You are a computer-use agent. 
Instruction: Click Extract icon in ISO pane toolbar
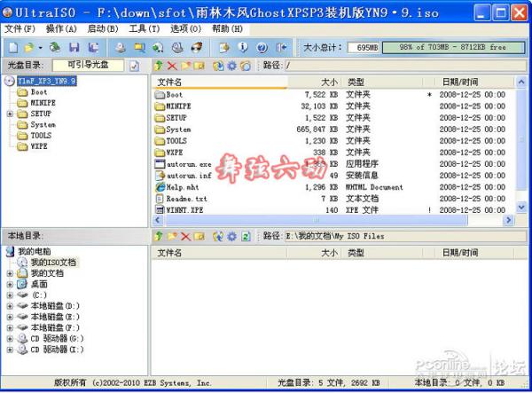pyautogui.click(x=218, y=66)
